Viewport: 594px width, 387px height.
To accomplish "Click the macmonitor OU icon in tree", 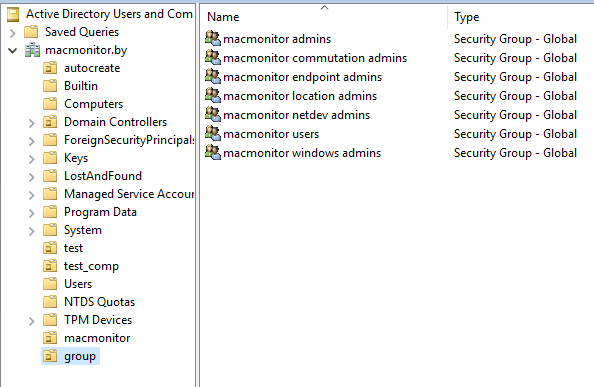I will point(50,338).
